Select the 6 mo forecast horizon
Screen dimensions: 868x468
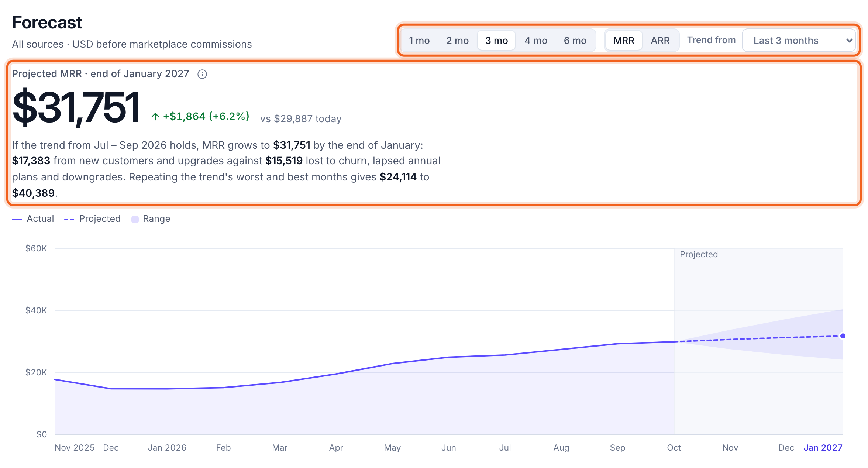[575, 41]
